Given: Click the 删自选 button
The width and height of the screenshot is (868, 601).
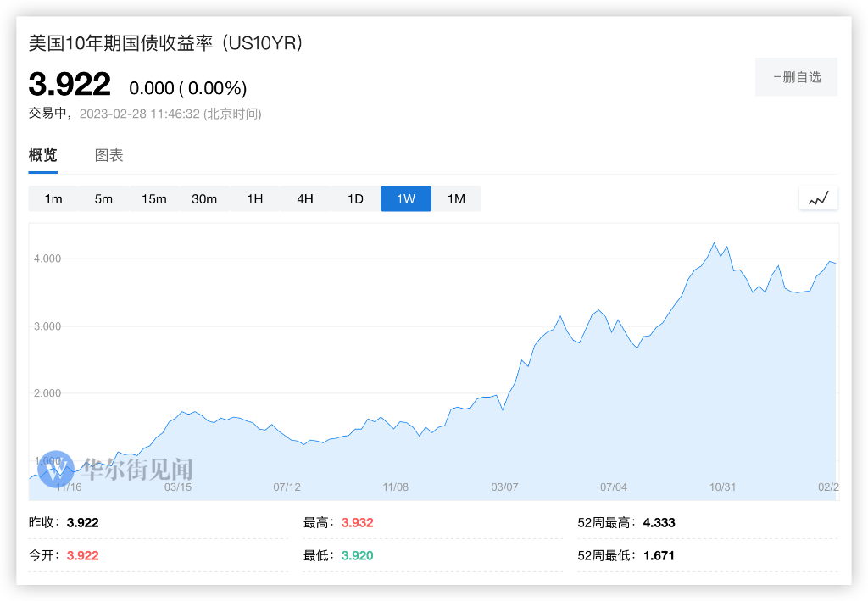Looking at the screenshot, I should pyautogui.click(x=796, y=77).
